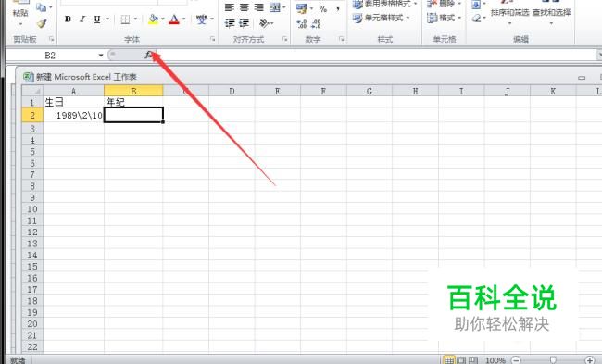Apply percent style
Screen dimensions: 602x364
[323, 8]
